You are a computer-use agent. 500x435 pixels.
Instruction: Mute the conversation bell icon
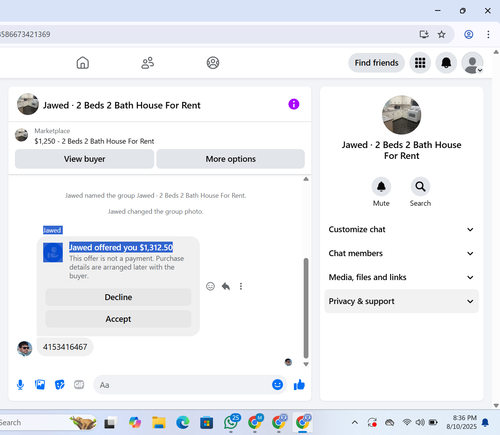pos(381,187)
